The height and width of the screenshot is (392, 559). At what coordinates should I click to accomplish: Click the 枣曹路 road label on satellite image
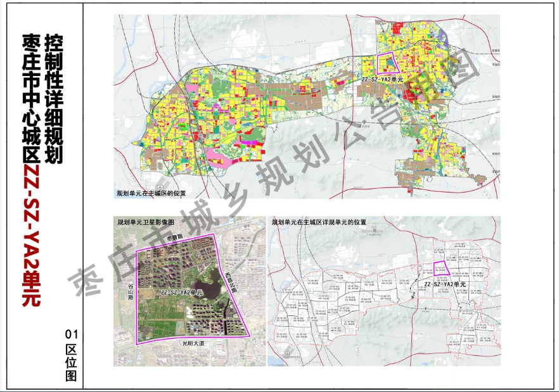(x=174, y=236)
